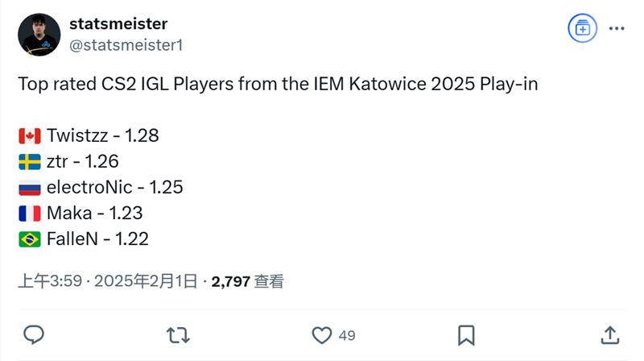Bookmark this IEM Katowice post

pyautogui.click(x=466, y=334)
